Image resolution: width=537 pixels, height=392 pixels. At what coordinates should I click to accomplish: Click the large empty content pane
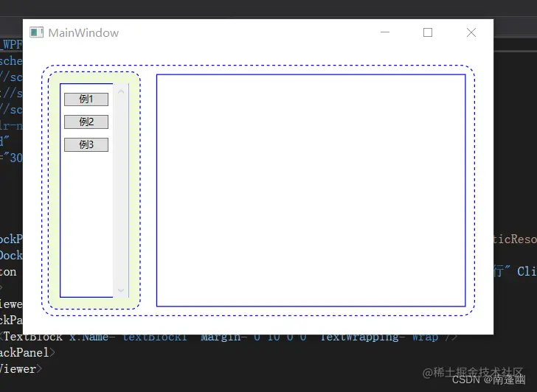point(311,190)
